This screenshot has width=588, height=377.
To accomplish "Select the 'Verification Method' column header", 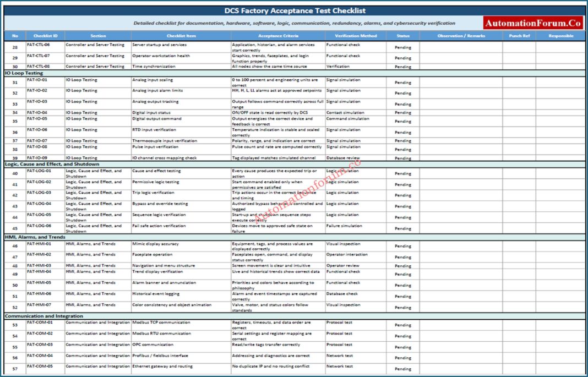I will [356, 36].
